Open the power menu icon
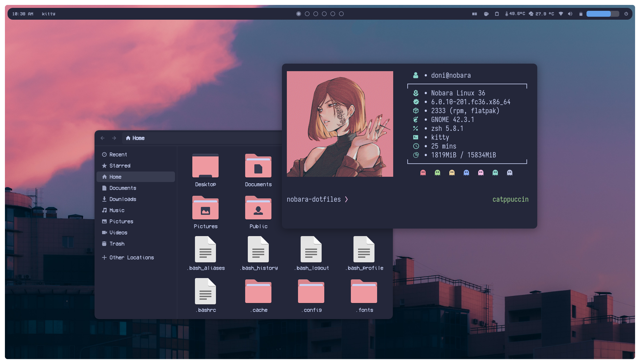Image resolution: width=640 pixels, height=364 pixels. [x=626, y=14]
